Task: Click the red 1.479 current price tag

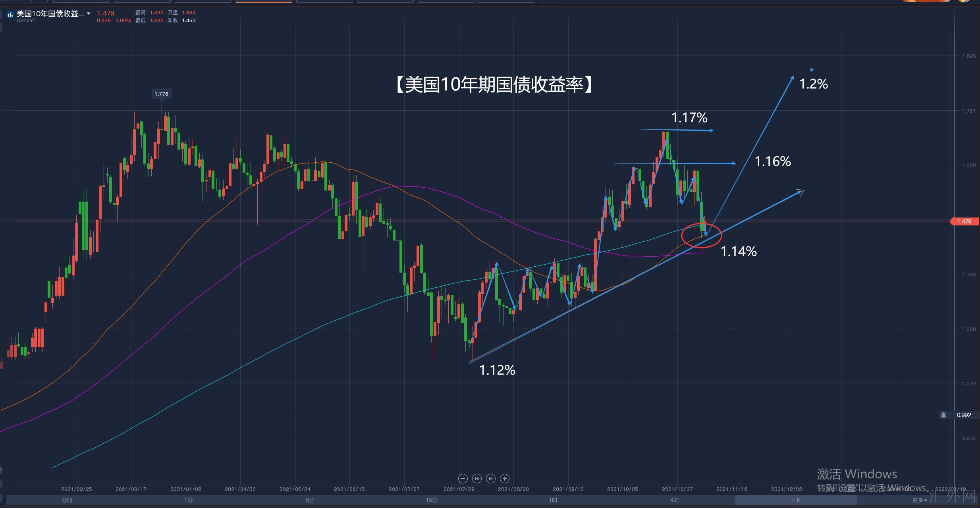Action: (964, 221)
